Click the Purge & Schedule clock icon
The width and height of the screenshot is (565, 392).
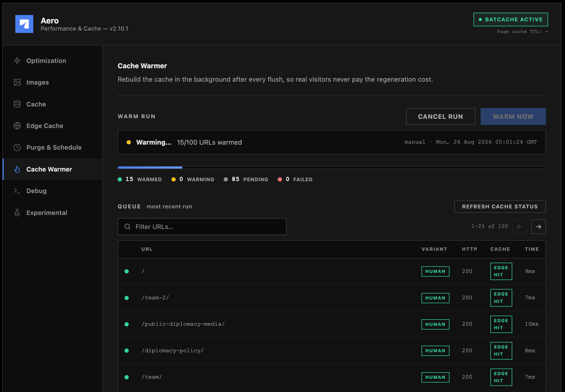17,147
